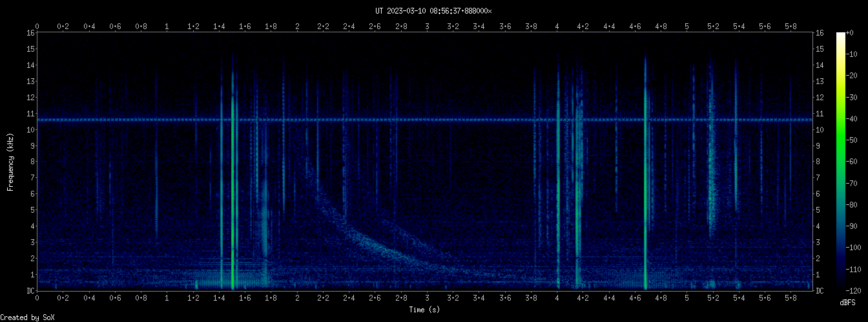Viewport: 868px width, 322px height.
Task: Click the dBFS label under the color bar
Action: pyautogui.click(x=847, y=303)
